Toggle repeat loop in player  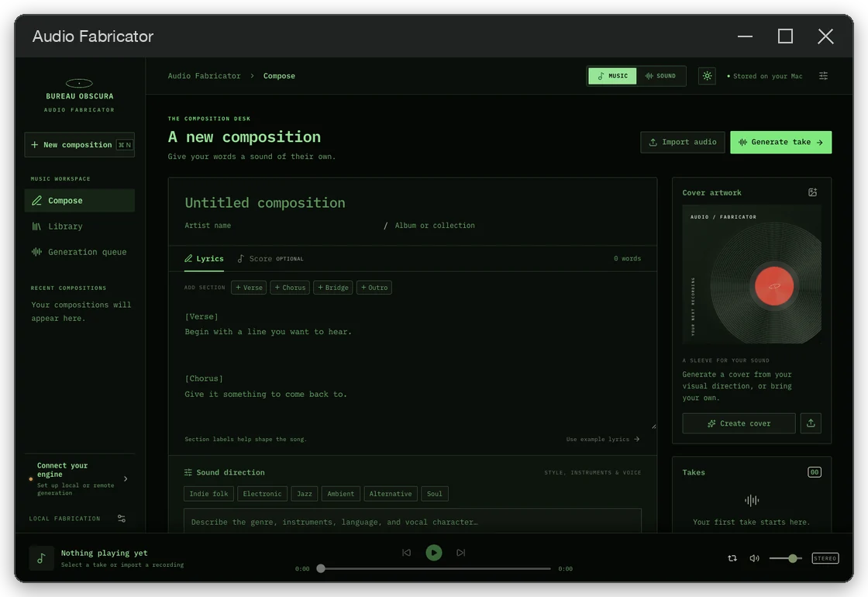pos(732,558)
